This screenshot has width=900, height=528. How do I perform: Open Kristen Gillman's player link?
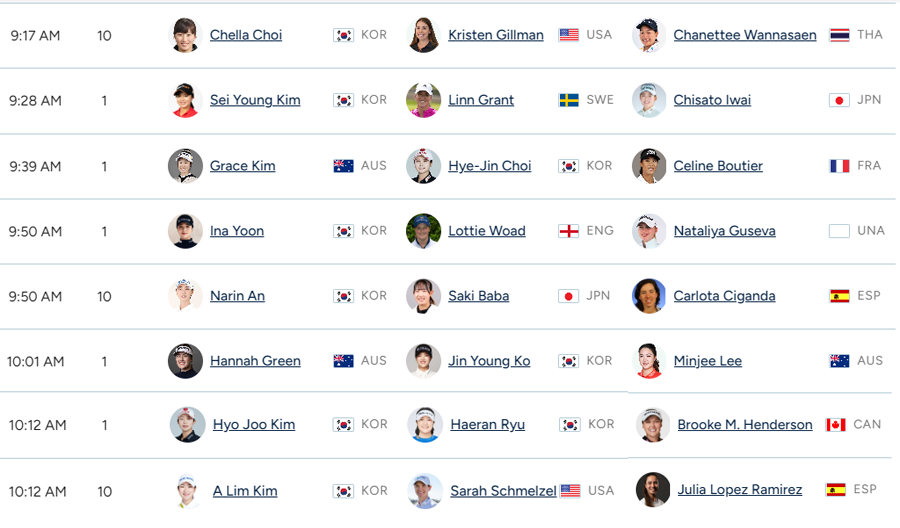point(495,35)
